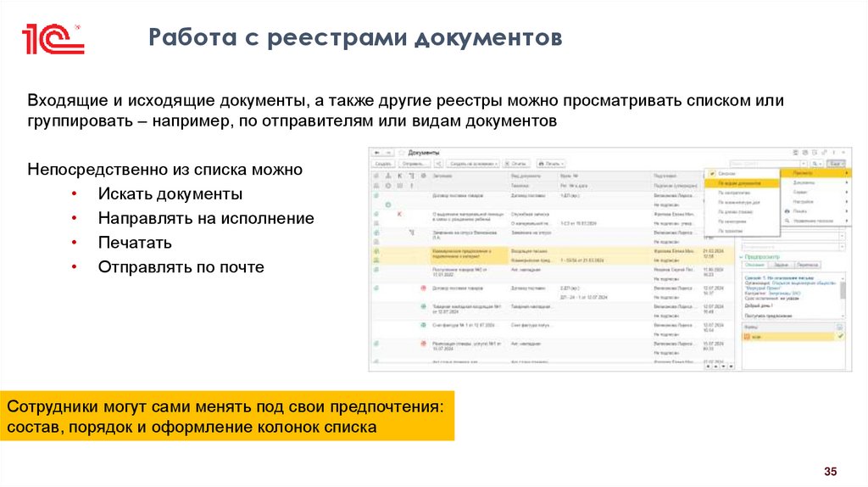This screenshot has width=868, height=487.
Task: Click the green status icon in Товарная накладная row
Action: (424, 306)
